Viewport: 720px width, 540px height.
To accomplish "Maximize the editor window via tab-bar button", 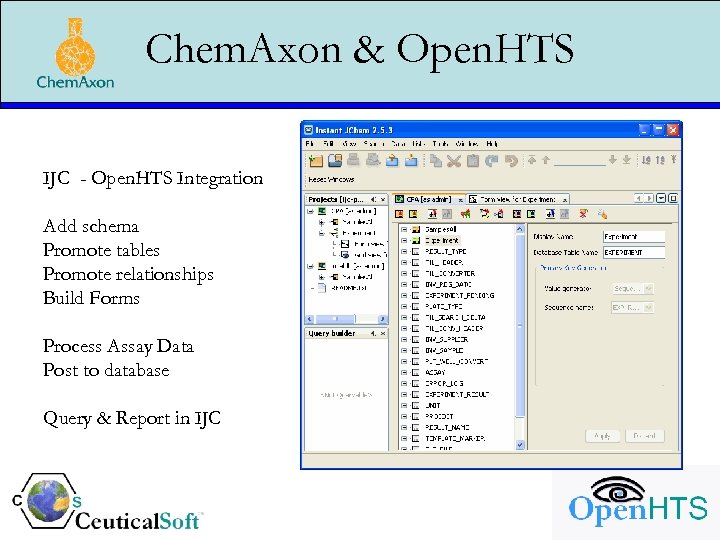I will click(673, 198).
